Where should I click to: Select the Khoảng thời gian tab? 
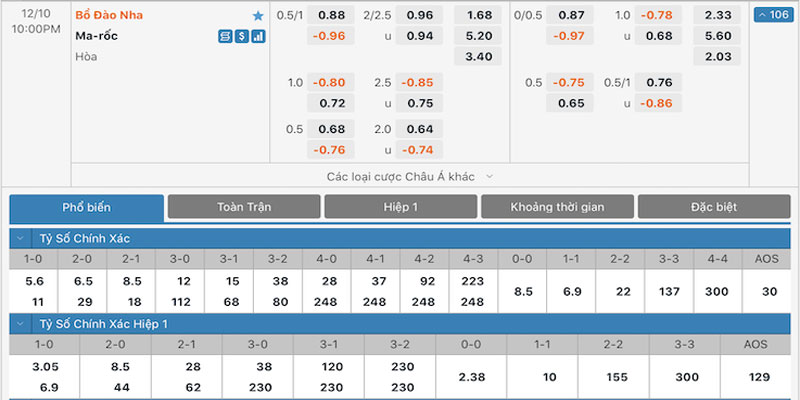click(x=557, y=207)
